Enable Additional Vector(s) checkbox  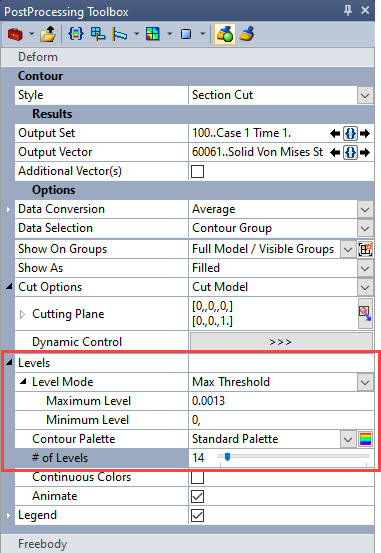pyautogui.click(x=197, y=171)
